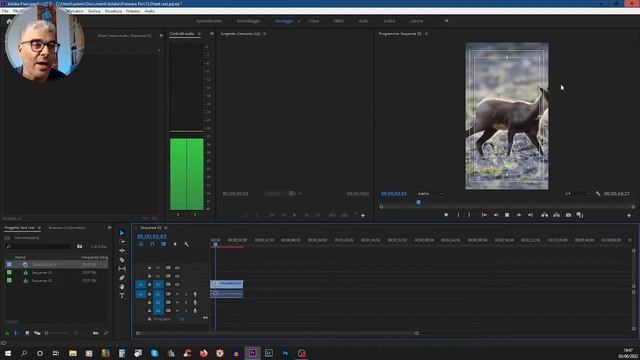640x360 pixels.
Task: Click Project panel zoom slider
Action: click(57, 333)
